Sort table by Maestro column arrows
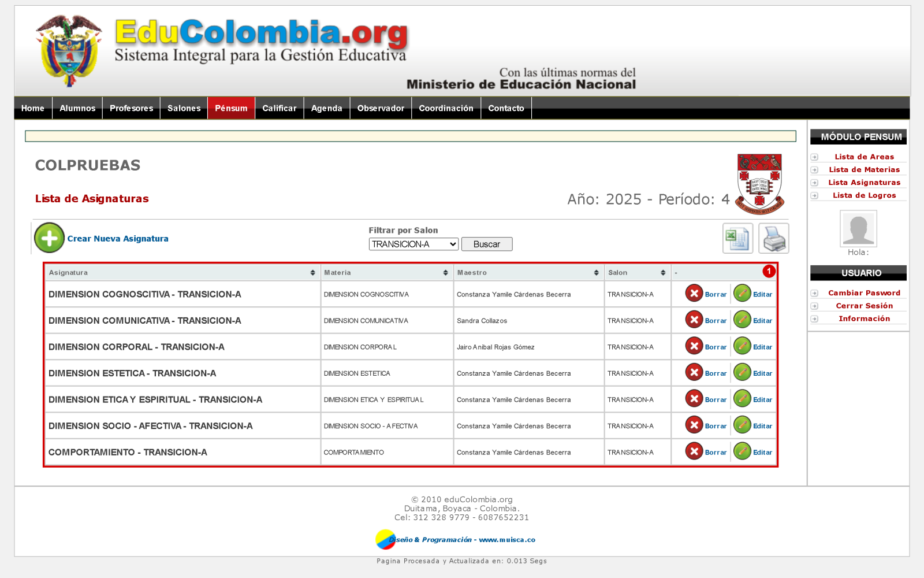Viewport: 924px width, 578px height. coord(596,273)
